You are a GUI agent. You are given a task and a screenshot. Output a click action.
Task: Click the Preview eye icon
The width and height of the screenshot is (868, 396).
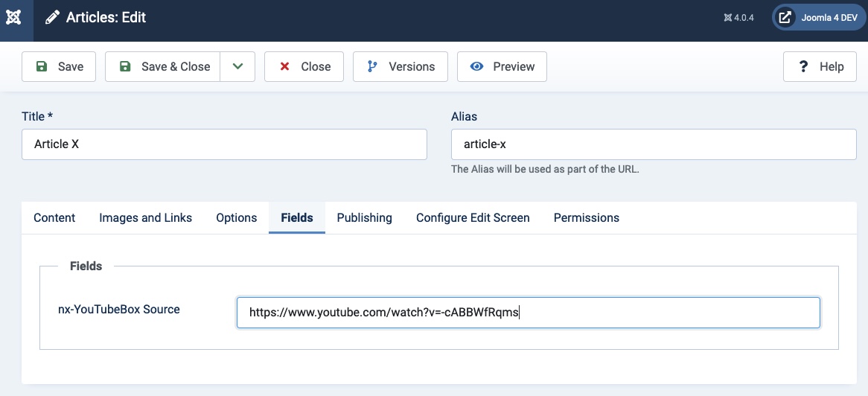point(476,66)
